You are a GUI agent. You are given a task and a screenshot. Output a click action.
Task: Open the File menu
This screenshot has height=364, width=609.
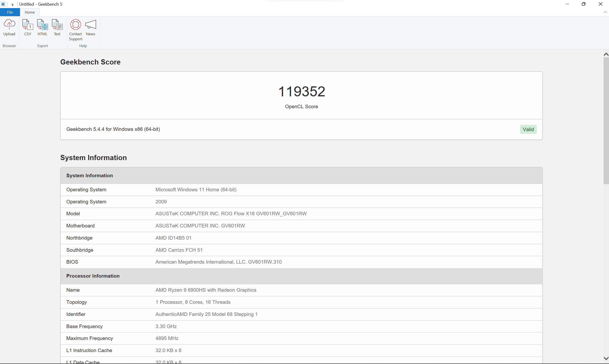point(10,12)
